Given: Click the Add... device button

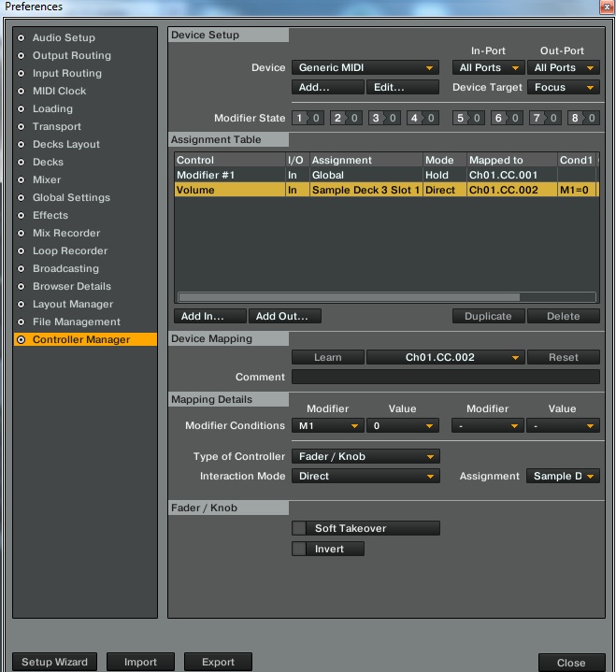Looking at the screenshot, I should (328, 88).
